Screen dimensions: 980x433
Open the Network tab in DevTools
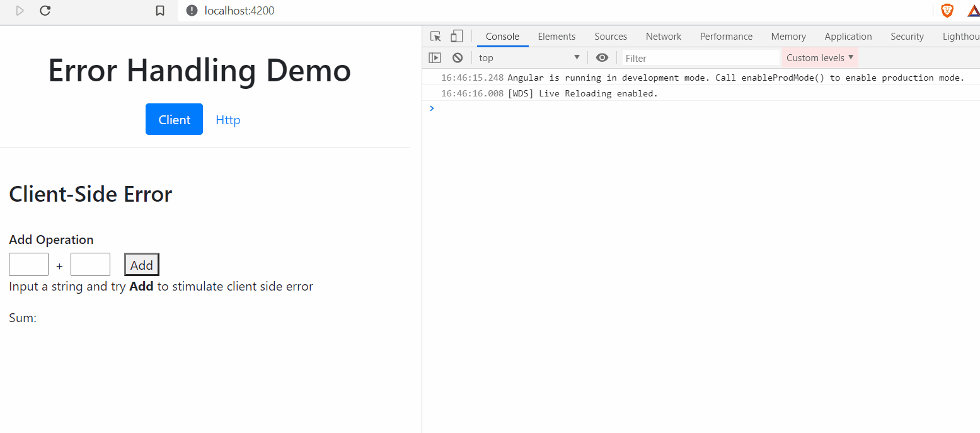click(664, 37)
